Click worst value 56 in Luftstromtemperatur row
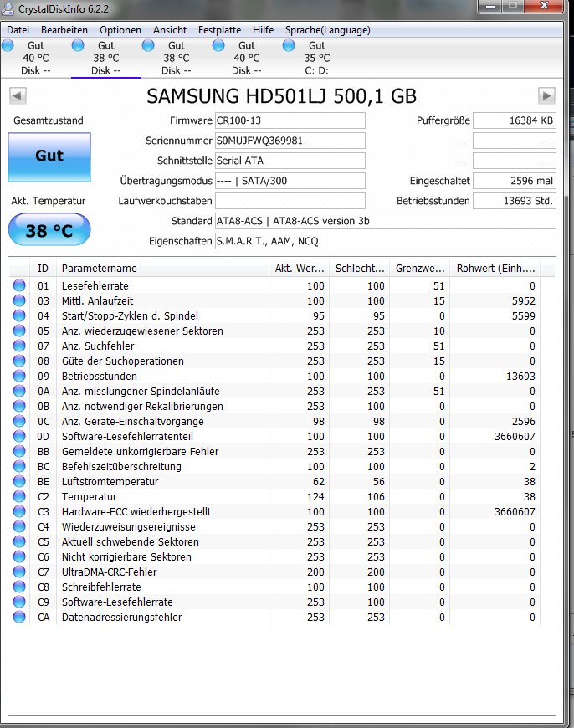574x728 pixels. pos(379,481)
